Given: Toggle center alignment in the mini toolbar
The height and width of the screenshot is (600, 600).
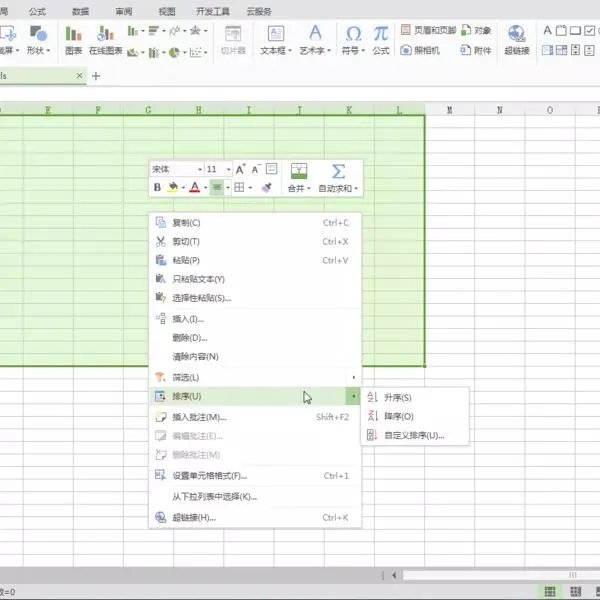Looking at the screenshot, I should 217,187.
